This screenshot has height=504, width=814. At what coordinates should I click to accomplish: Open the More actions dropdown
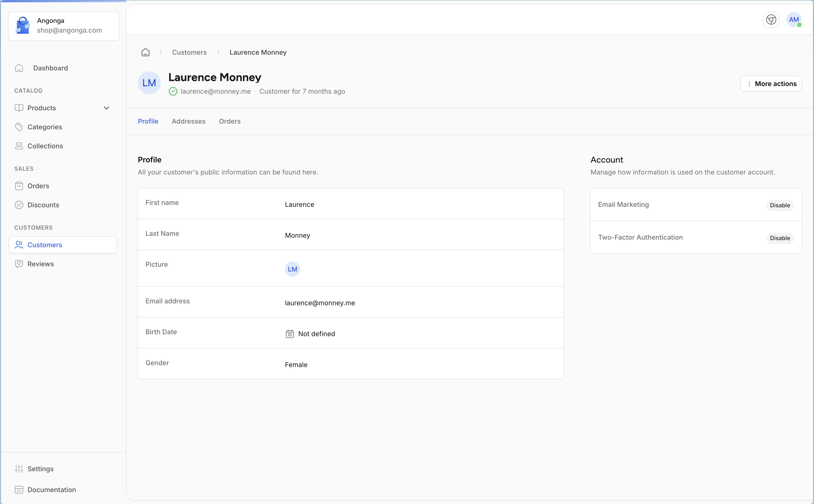(x=771, y=84)
